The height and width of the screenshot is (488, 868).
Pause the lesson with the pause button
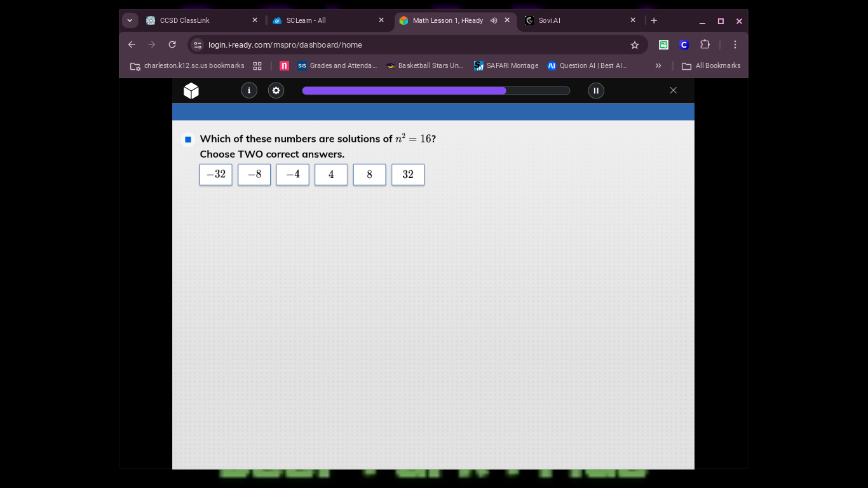pos(596,91)
